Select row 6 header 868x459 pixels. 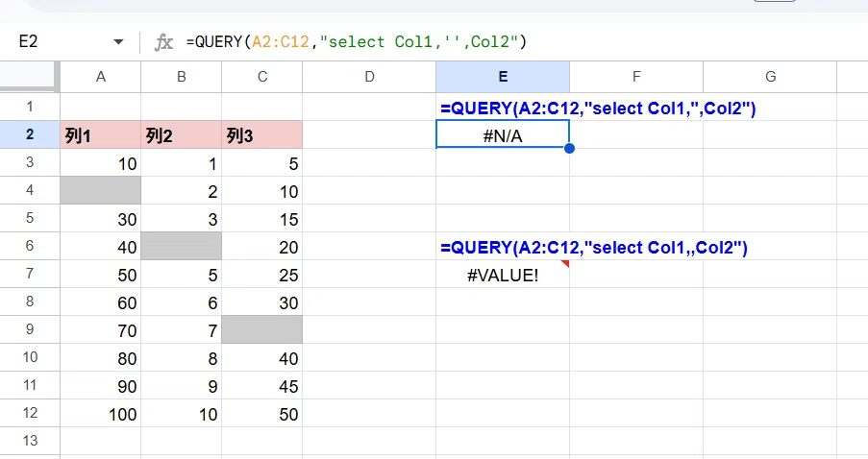click(30, 246)
